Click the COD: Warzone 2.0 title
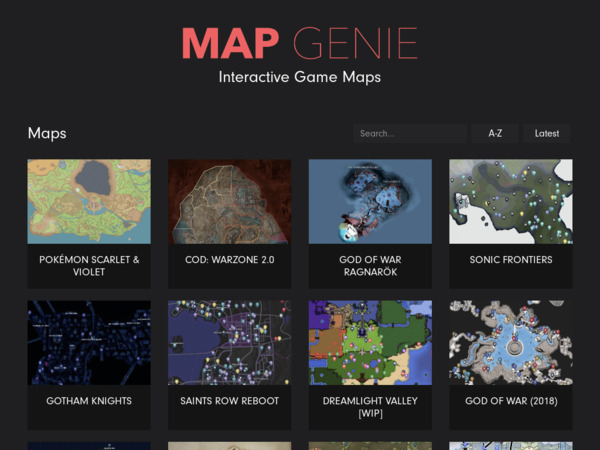This screenshot has height=450, width=600. 230,260
